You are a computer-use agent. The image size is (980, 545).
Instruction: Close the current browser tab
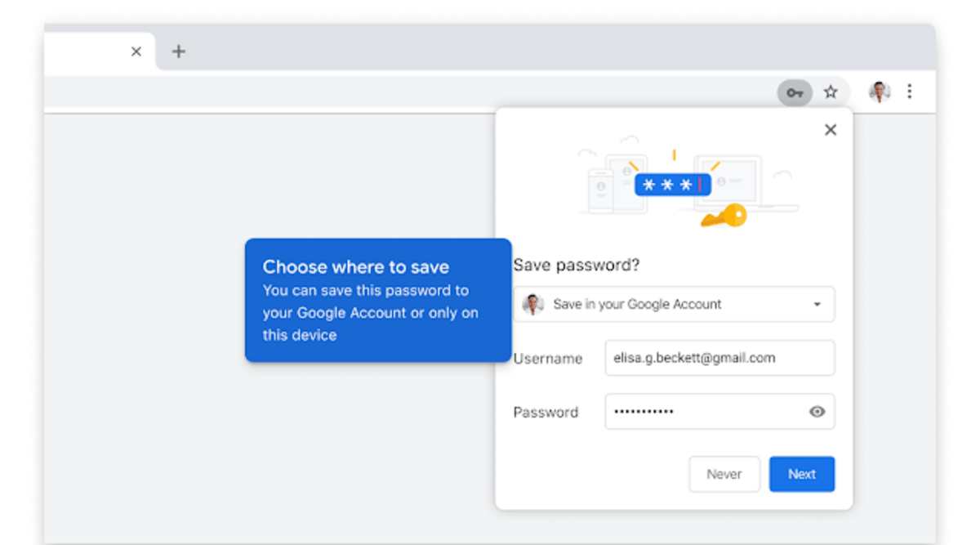point(136,51)
